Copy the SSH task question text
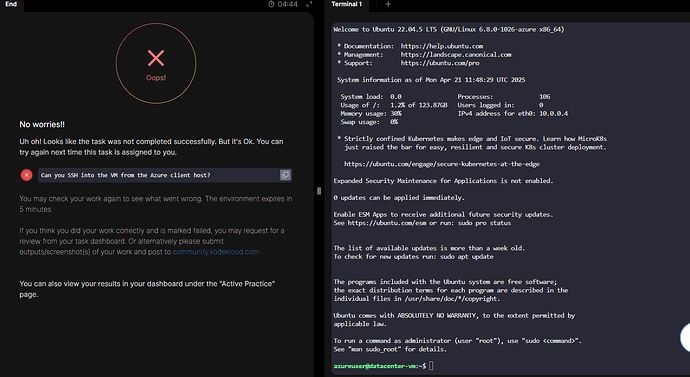Viewport: 690px width, 377px height. point(285,175)
